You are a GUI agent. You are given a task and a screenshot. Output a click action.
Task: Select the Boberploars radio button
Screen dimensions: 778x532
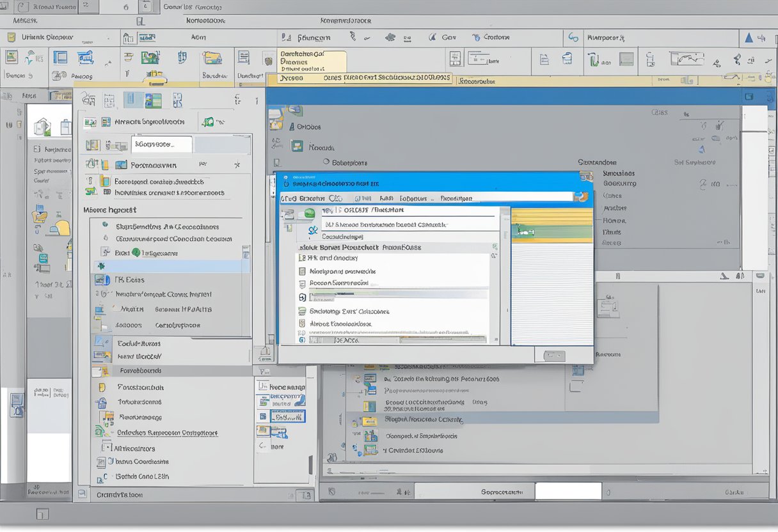tap(326, 161)
